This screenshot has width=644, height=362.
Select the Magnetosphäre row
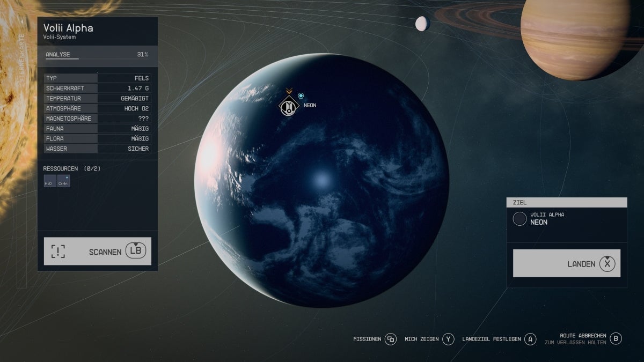(97, 119)
